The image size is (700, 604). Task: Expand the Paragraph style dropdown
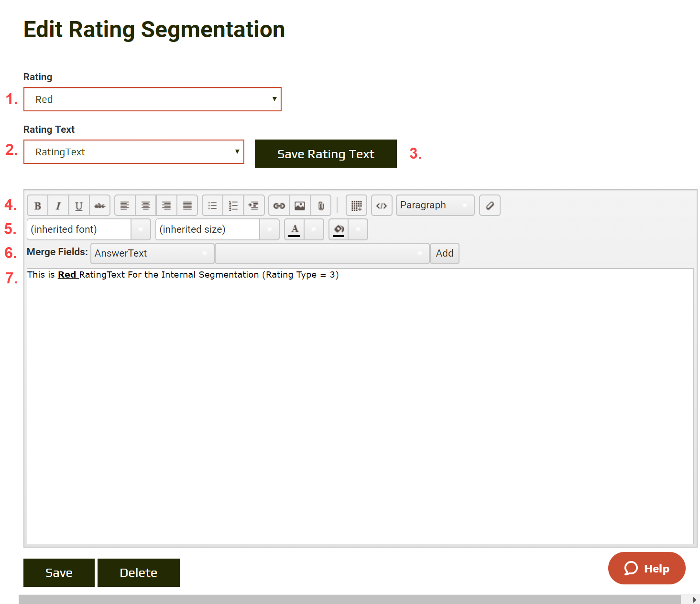pos(434,205)
